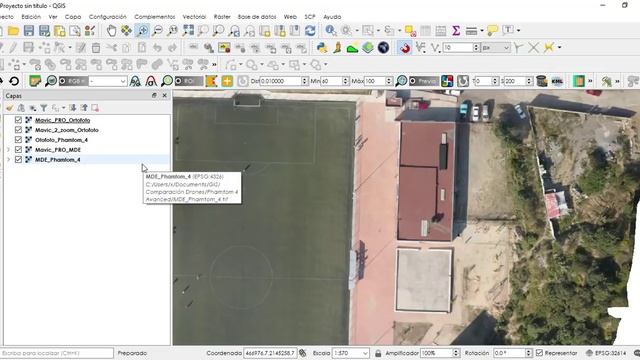
Task: Click Pan Map to Selection icon
Action: (x=127, y=31)
